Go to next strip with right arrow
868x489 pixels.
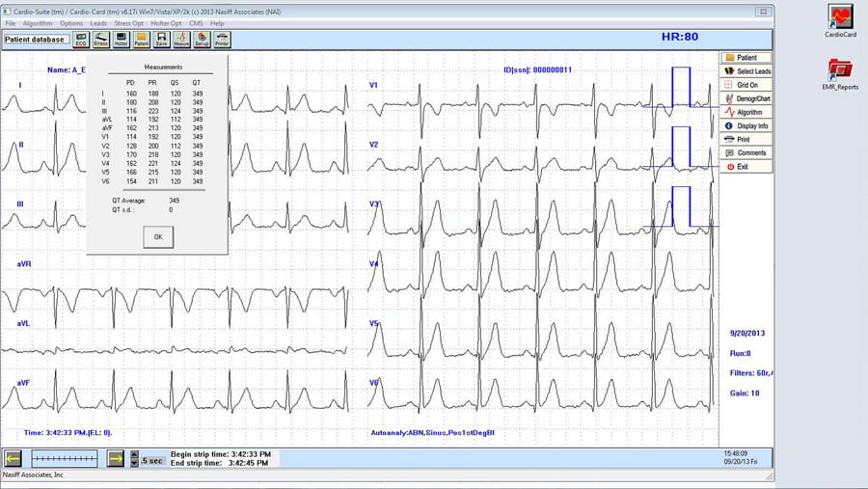click(x=115, y=458)
